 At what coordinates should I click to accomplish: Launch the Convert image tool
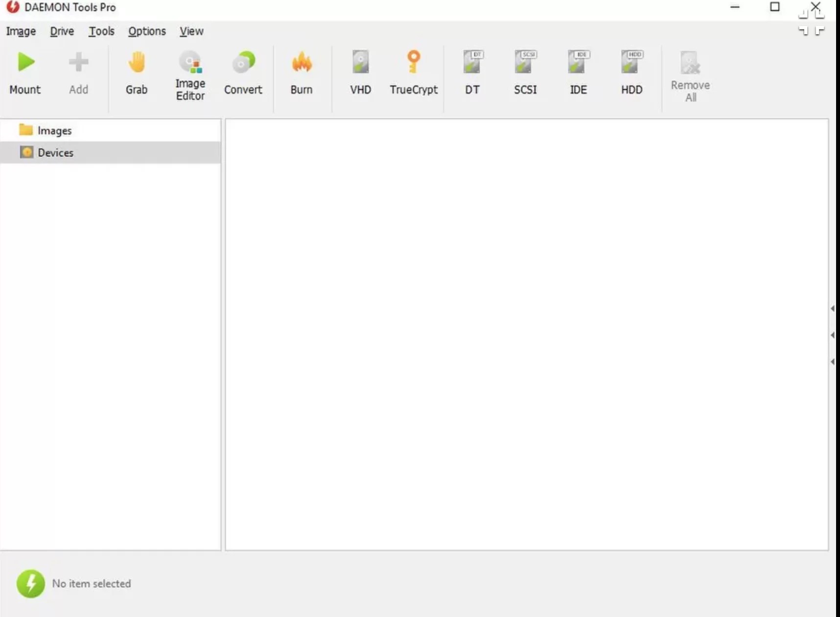pyautogui.click(x=243, y=73)
